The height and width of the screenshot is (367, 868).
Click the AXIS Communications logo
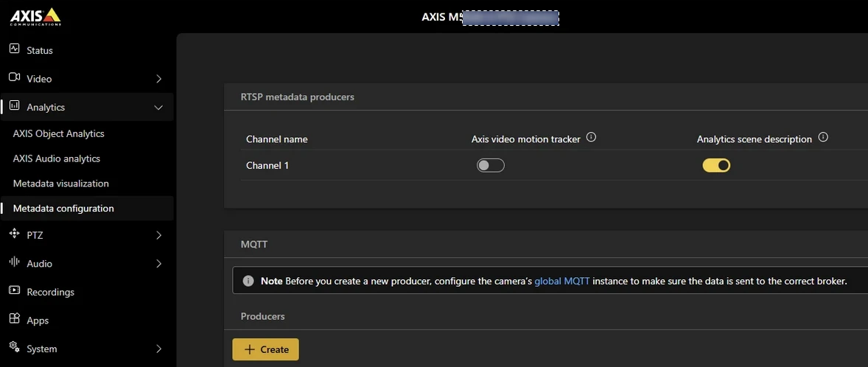(35, 17)
